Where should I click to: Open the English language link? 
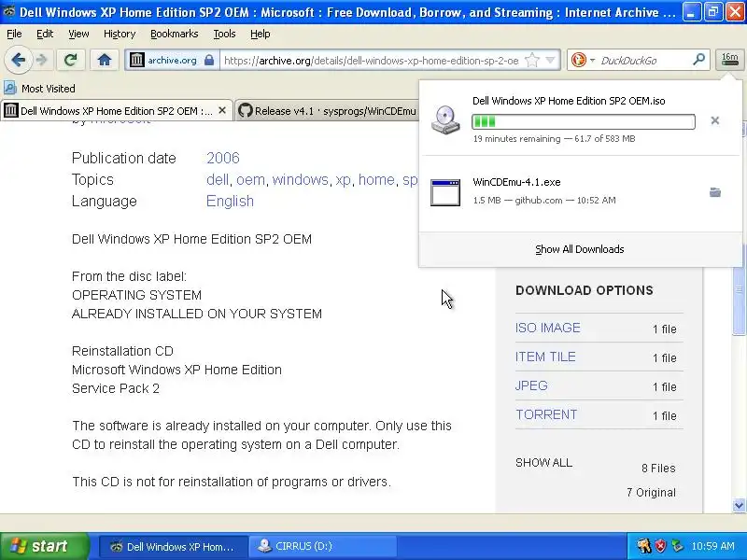coord(230,201)
